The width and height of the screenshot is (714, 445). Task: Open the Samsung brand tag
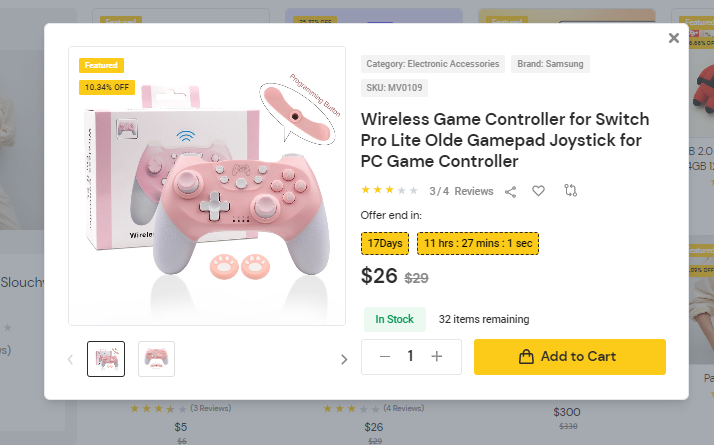[x=550, y=64]
